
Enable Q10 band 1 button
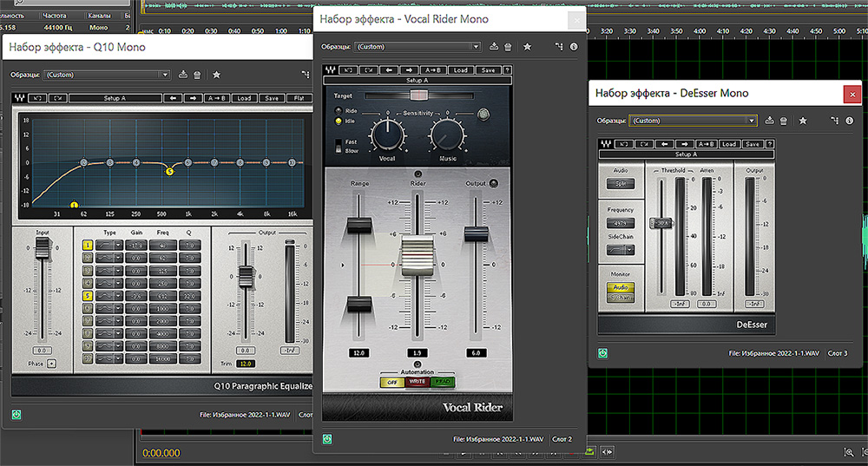[x=88, y=246]
